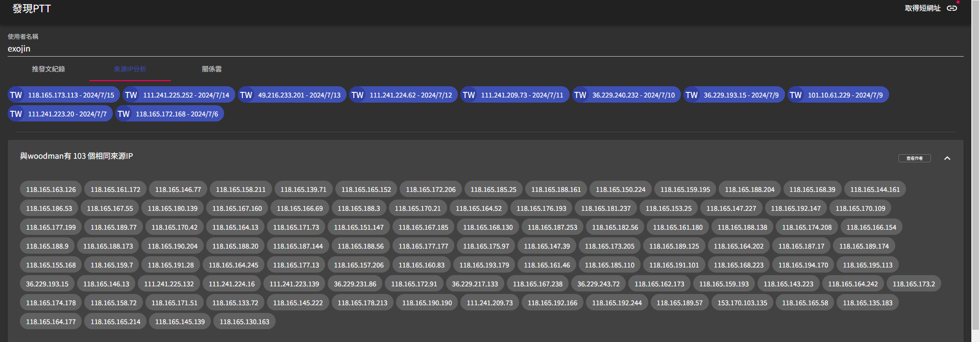
Task: Click the TW badge on 111.241.223.20 chip
Action: (16, 114)
